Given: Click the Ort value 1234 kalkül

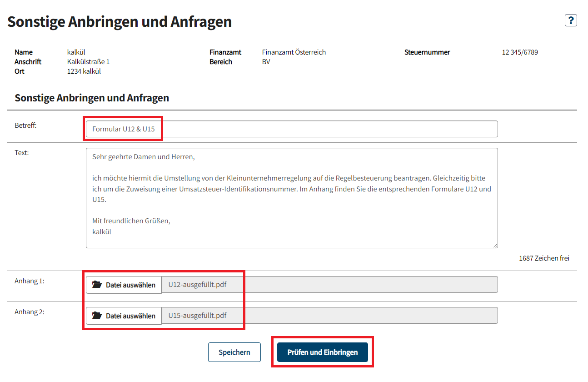Looking at the screenshot, I should point(84,71).
